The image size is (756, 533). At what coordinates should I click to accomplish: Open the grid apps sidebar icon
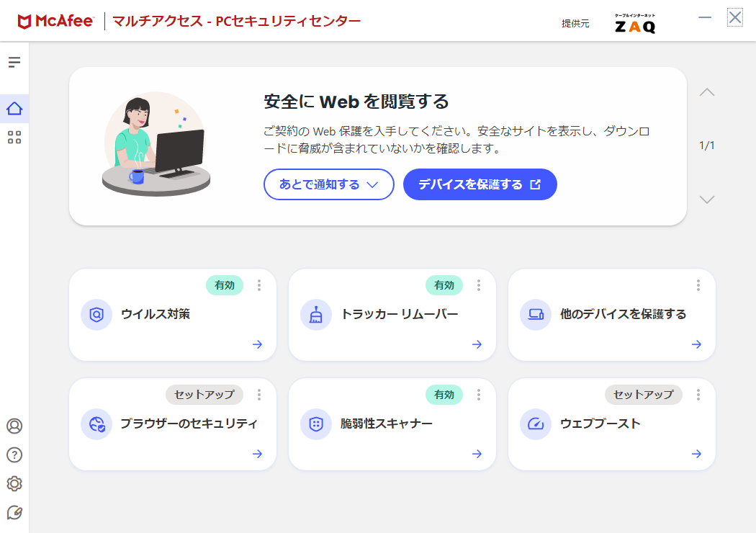point(14,138)
